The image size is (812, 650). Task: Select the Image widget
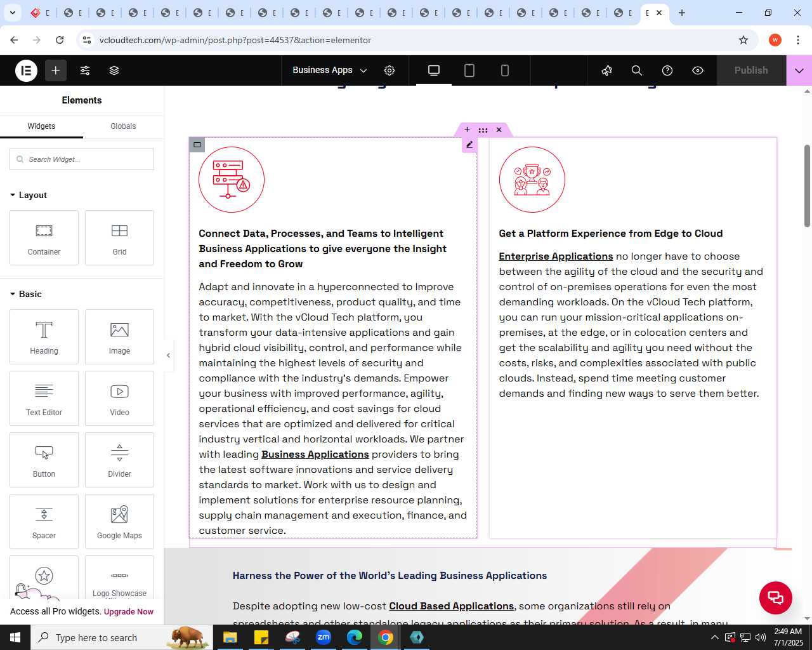point(119,336)
